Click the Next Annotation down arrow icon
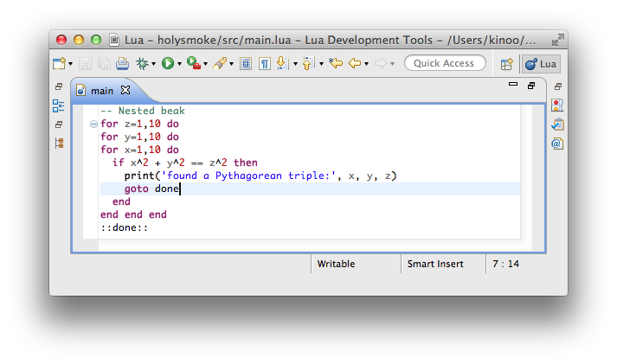 [282, 63]
